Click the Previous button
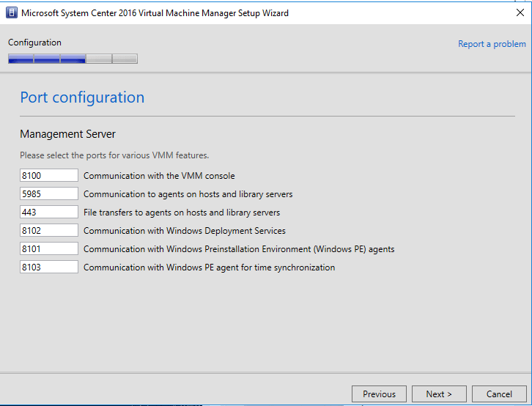This screenshot has height=406, width=532. pos(379,394)
